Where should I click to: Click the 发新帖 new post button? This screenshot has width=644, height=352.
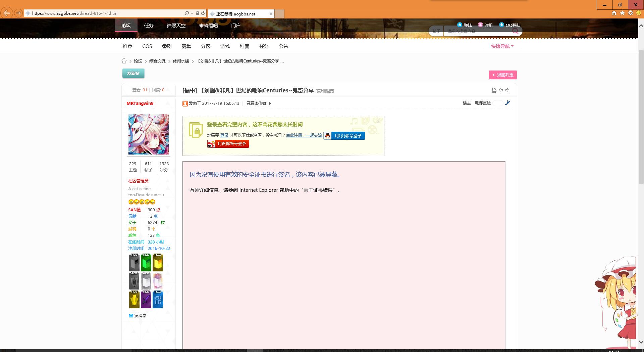133,73
